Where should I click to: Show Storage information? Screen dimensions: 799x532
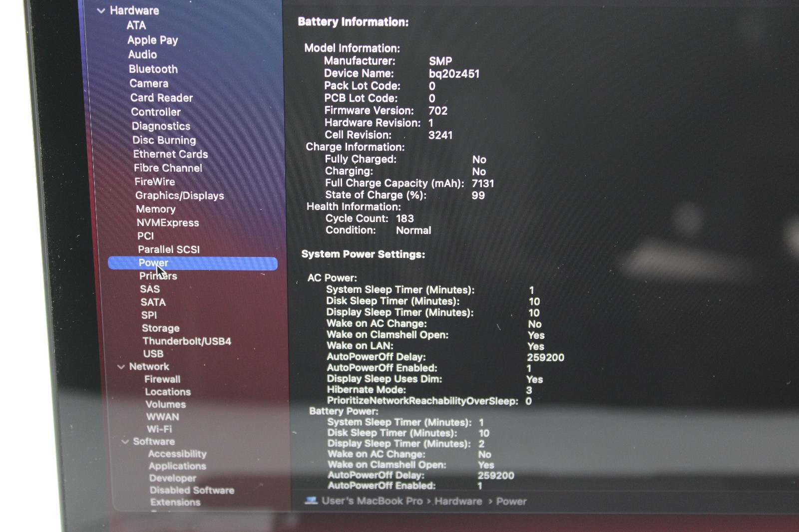(x=161, y=328)
